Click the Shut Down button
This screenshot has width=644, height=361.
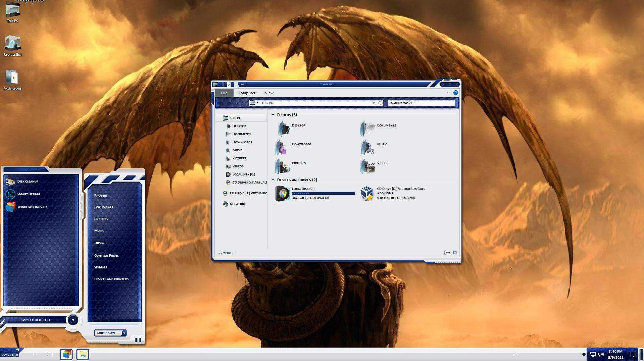(x=108, y=333)
